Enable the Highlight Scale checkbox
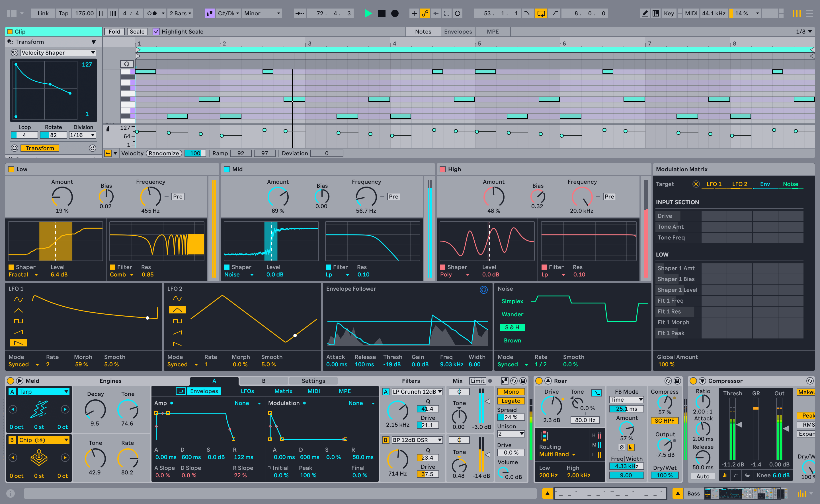 point(156,31)
